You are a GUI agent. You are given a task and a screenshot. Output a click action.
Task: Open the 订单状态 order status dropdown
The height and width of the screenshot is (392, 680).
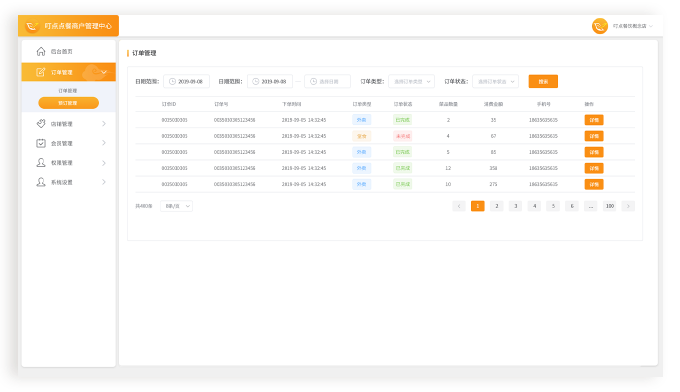coord(495,82)
